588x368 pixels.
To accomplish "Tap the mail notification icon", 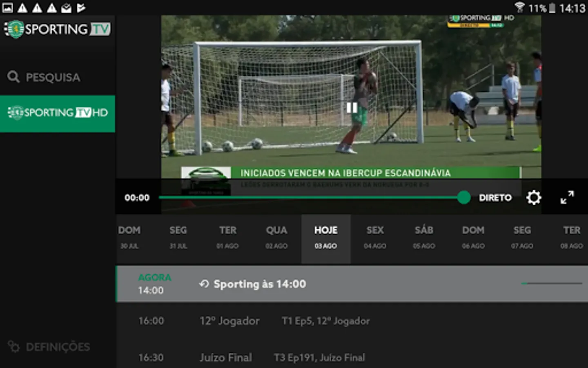I will (66, 8).
